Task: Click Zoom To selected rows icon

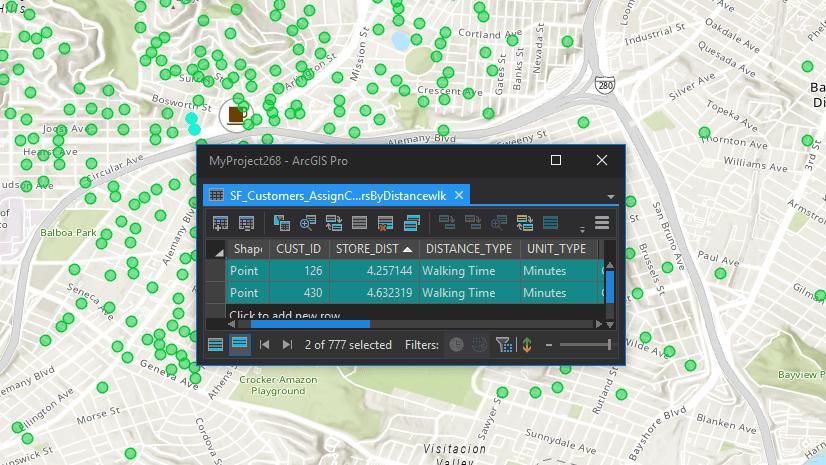Action: point(308,223)
